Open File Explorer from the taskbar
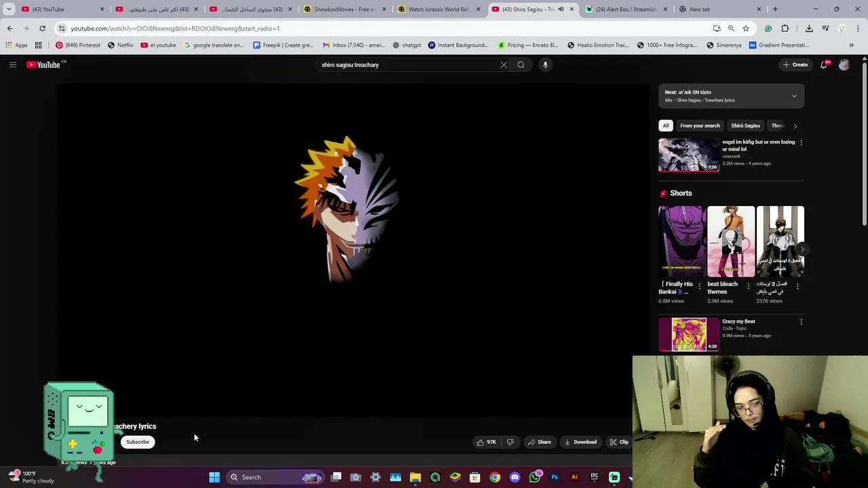This screenshot has width=868, height=488. click(415, 477)
